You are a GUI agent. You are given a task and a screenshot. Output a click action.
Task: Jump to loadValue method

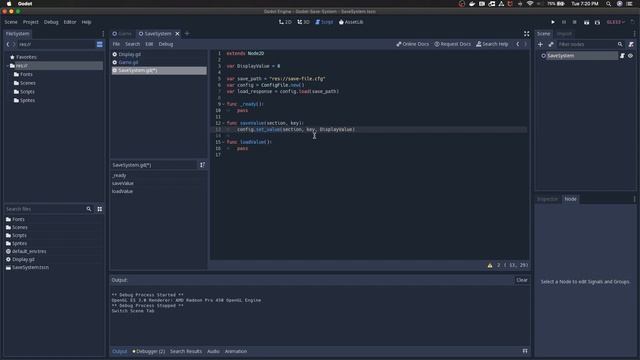pos(122,191)
